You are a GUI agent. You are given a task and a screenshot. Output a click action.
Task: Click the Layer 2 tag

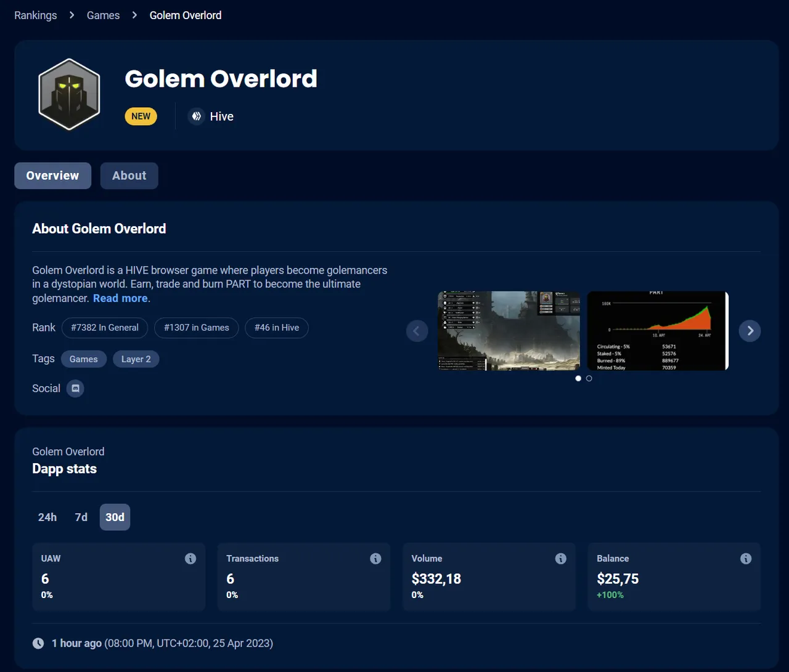136,359
